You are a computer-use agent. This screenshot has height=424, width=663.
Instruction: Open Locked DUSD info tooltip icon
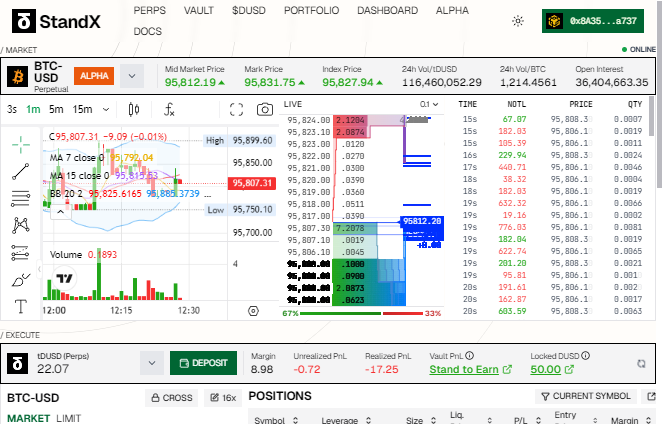tap(585, 356)
